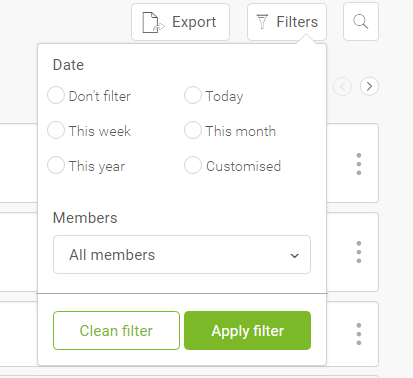413x378 pixels.
Task: Open the first row's three-dot menu
Action: click(x=359, y=164)
